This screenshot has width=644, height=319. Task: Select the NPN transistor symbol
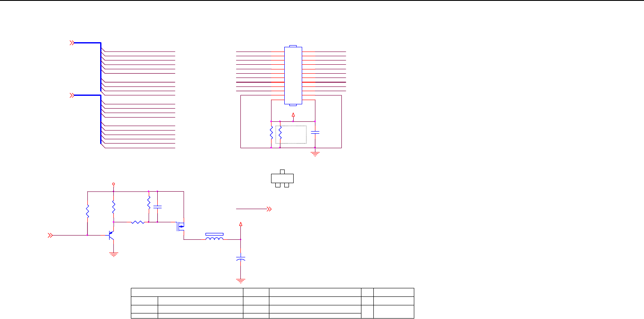pyautogui.click(x=111, y=235)
